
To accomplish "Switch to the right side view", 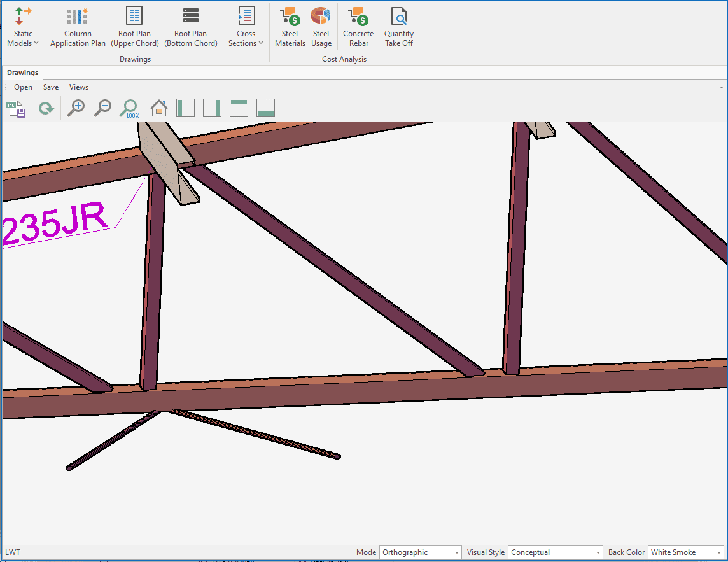I will pos(212,108).
